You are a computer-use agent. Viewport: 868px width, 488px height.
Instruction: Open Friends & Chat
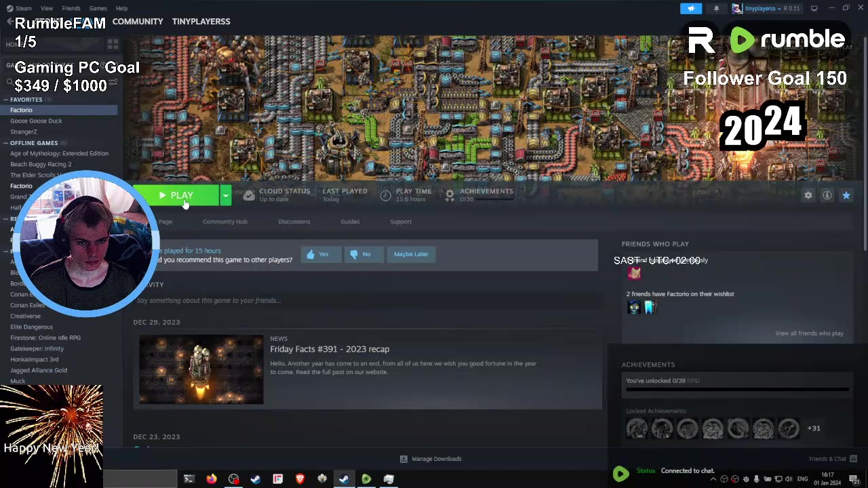tap(833, 459)
